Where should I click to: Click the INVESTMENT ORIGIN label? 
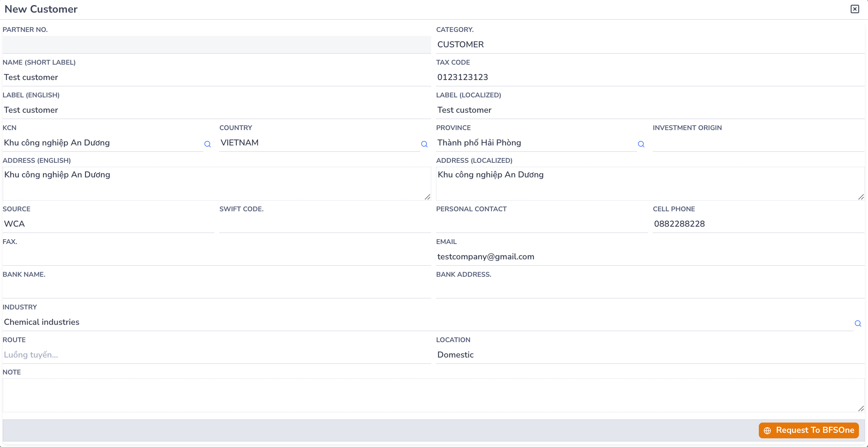point(687,128)
